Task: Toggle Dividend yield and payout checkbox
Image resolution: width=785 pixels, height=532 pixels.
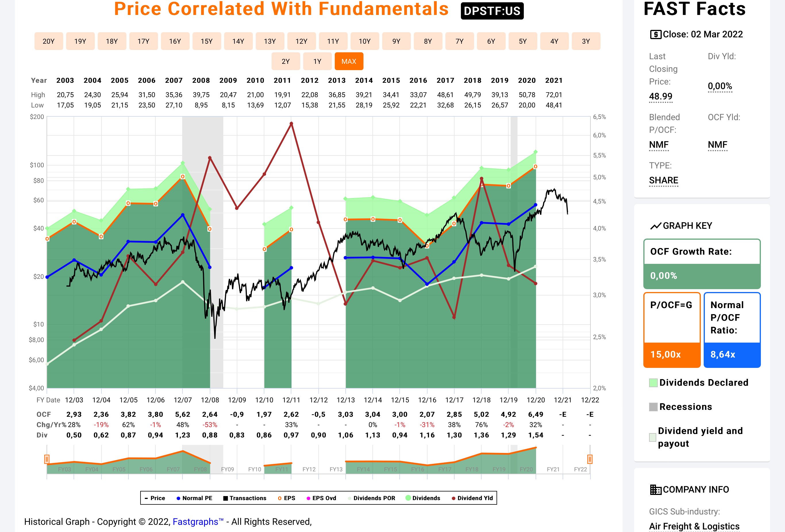Action: (653, 437)
